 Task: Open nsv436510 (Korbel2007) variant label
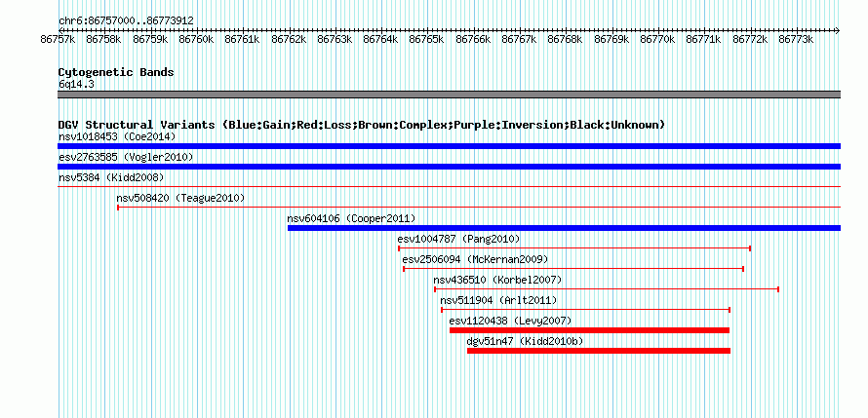coord(497,280)
